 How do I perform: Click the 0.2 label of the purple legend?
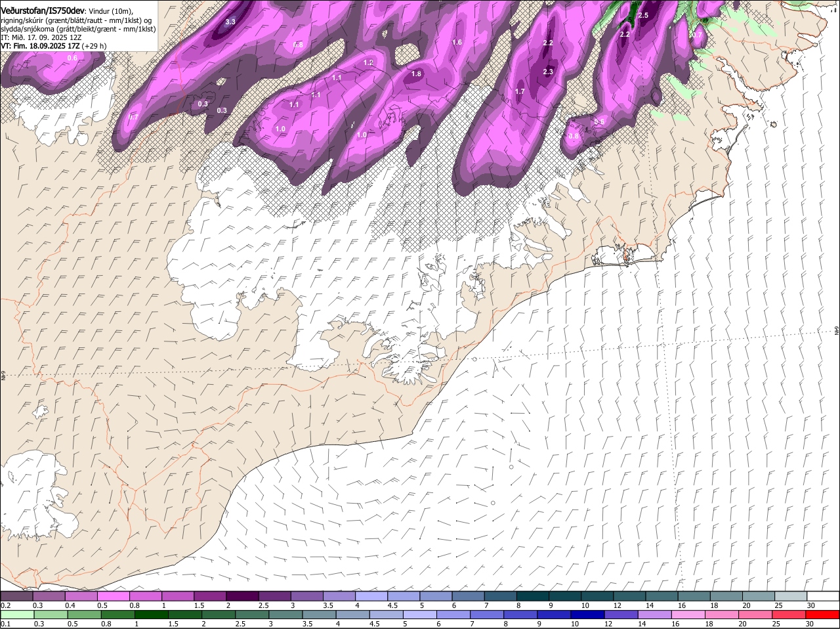tap(5, 605)
